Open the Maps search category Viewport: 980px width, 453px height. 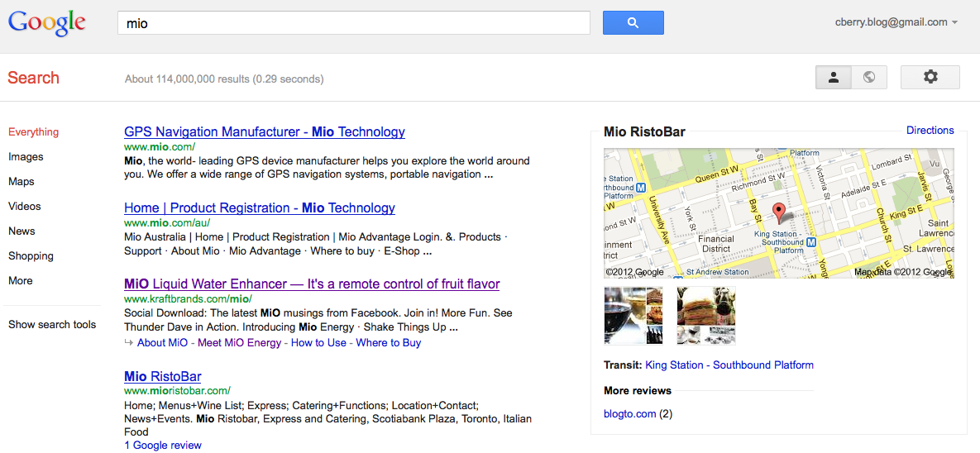[22, 181]
